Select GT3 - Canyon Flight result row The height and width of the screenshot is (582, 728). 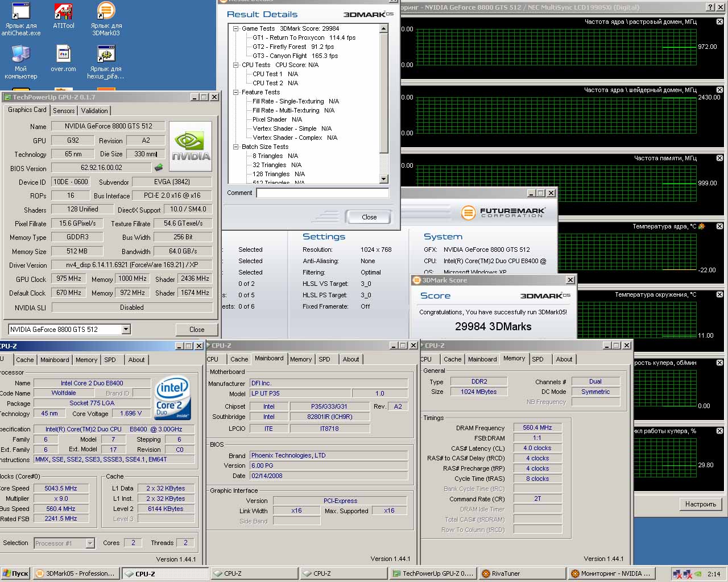295,56
